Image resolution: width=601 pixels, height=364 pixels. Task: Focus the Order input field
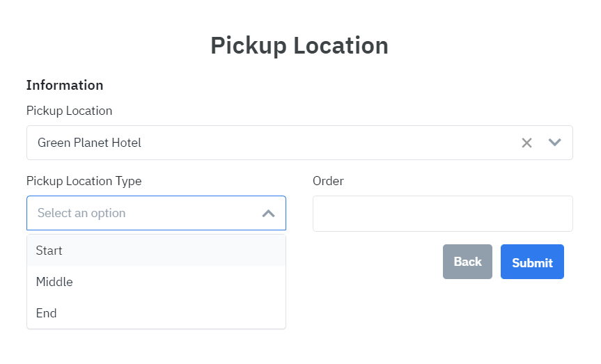click(442, 214)
